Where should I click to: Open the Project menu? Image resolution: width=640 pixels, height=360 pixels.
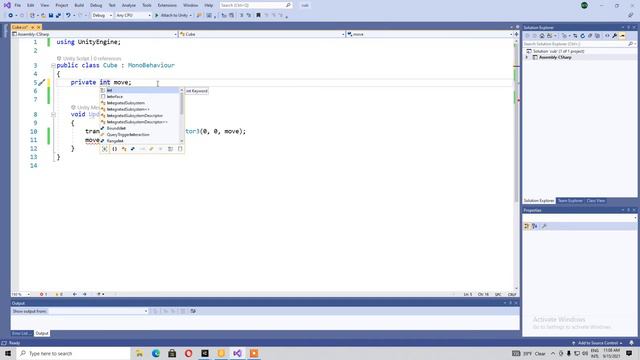[x=62, y=5]
